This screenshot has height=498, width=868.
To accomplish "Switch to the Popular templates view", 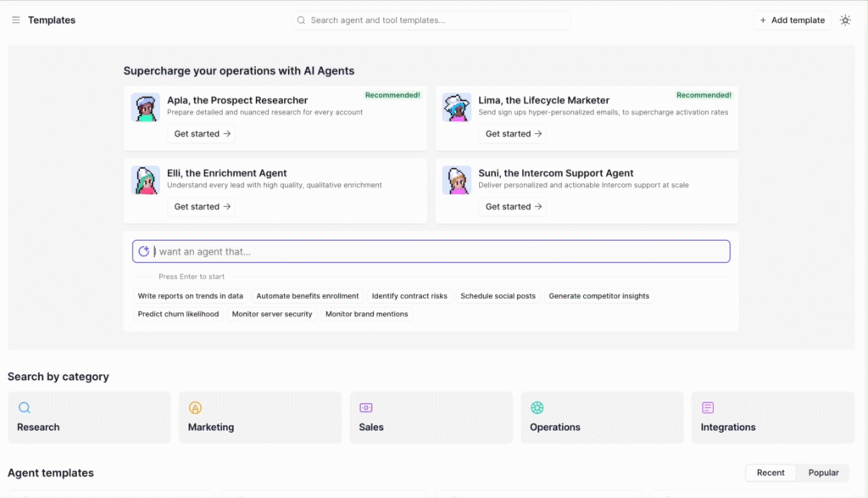I will (823, 473).
